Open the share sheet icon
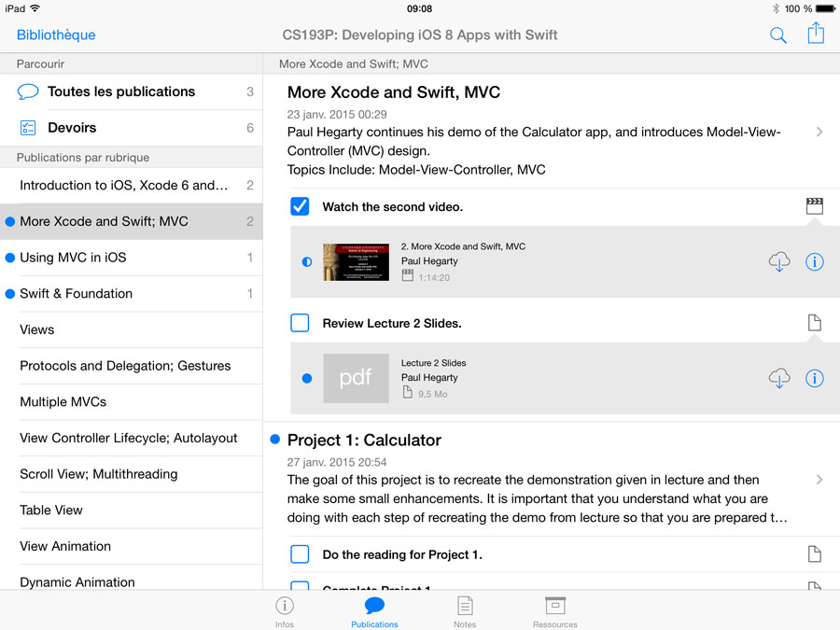This screenshot has width=840, height=630. [816, 33]
